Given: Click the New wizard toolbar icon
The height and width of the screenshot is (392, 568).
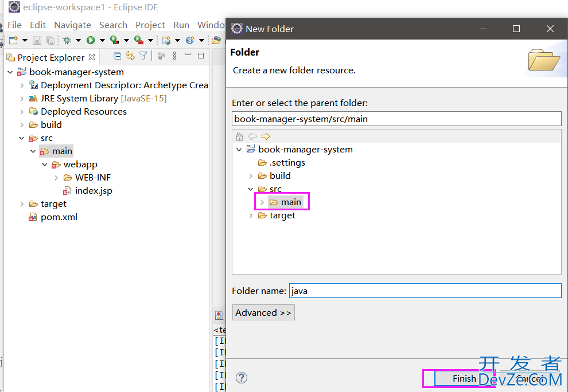Looking at the screenshot, I should pyautogui.click(x=13, y=40).
